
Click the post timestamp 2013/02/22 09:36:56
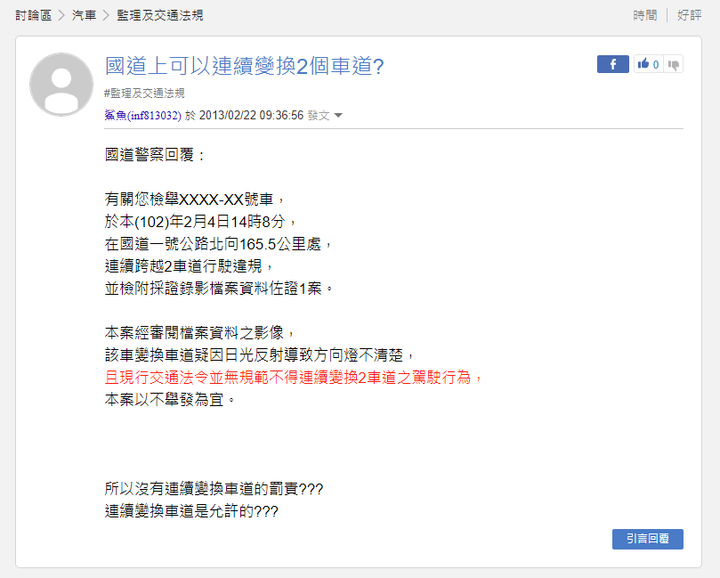(251, 115)
